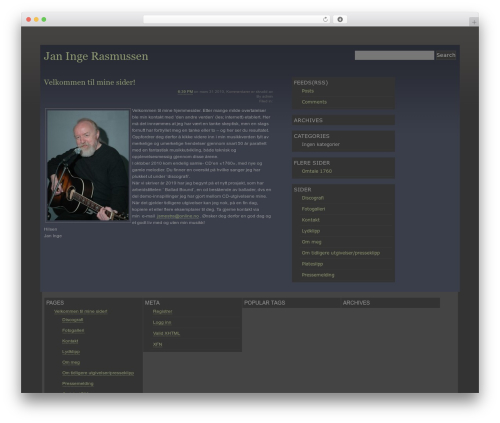Click the guitarist photo in the post
Viewport: 500px width, 423px height.
pyautogui.click(x=88, y=165)
